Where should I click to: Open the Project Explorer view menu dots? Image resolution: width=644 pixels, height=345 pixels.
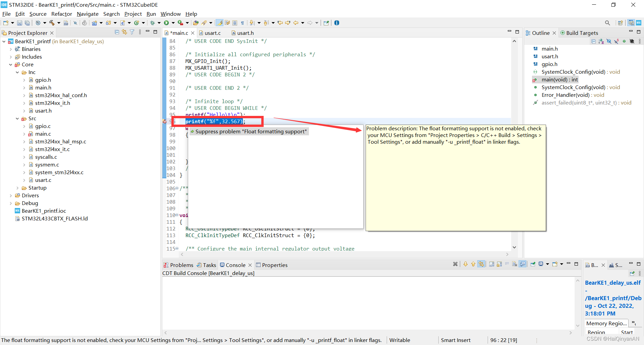coord(140,32)
